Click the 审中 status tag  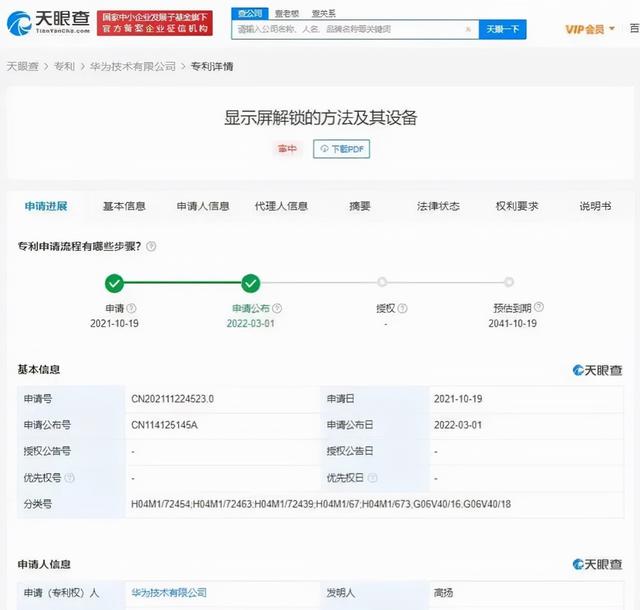click(x=287, y=149)
